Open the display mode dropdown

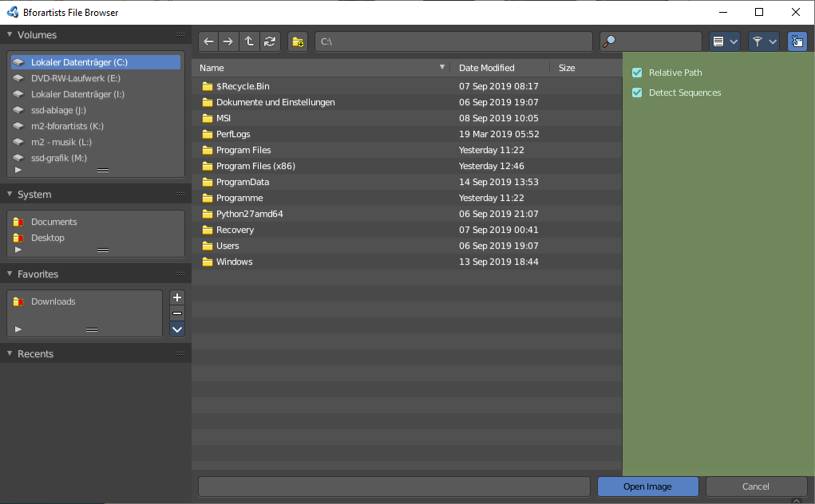725,41
